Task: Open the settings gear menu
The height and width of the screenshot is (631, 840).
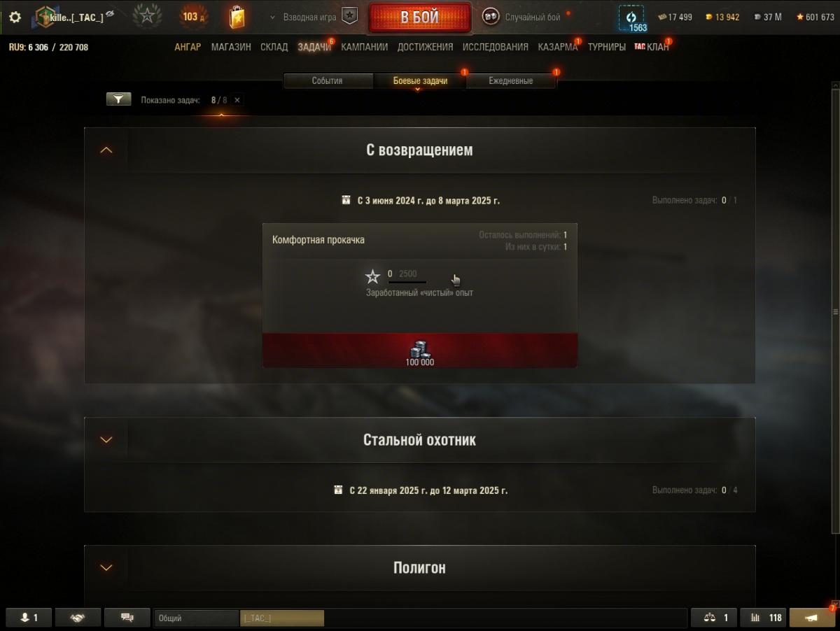Action: [15, 17]
